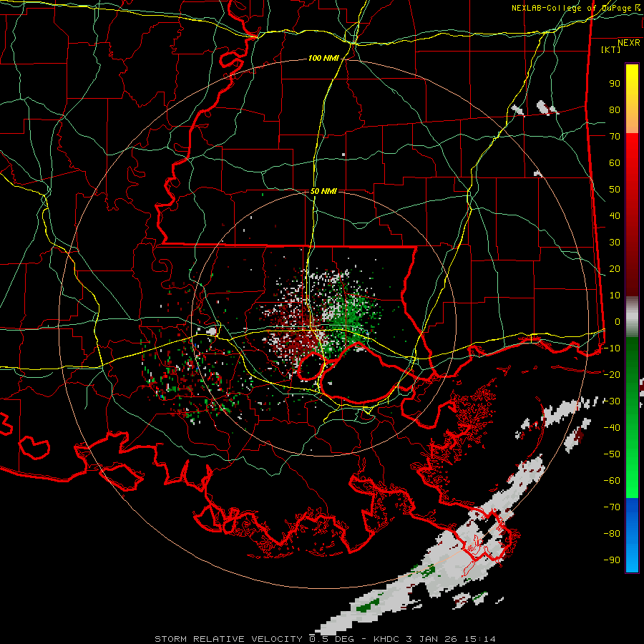
Task: Click the -90 value on the velocity scale
Action: (x=612, y=560)
